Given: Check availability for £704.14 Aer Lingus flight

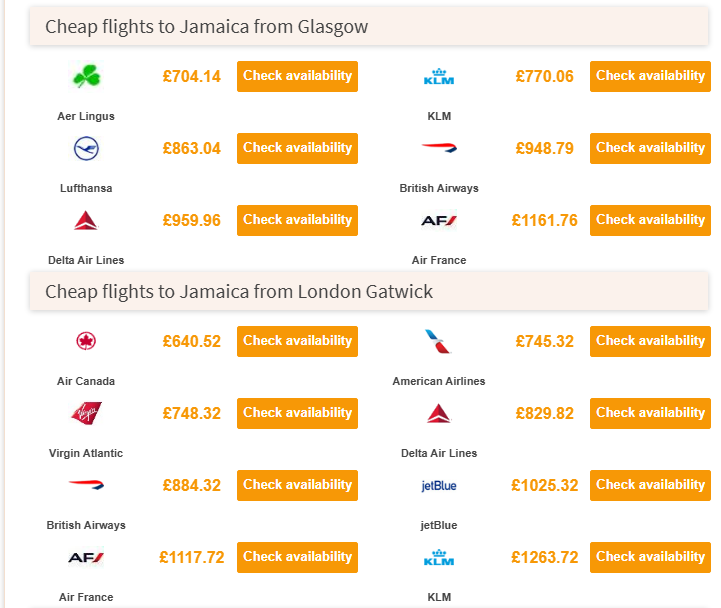Looking at the screenshot, I should pyautogui.click(x=297, y=76).
